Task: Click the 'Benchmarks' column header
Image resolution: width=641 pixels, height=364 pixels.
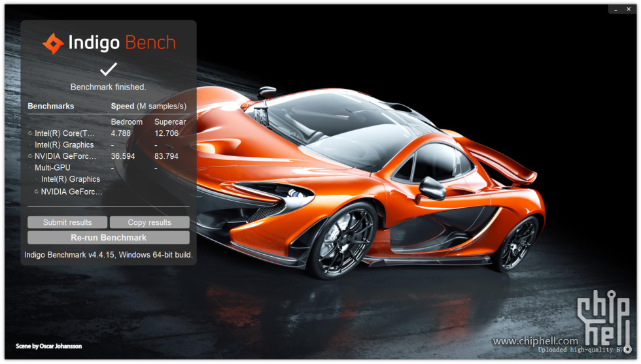Action: 51,107
